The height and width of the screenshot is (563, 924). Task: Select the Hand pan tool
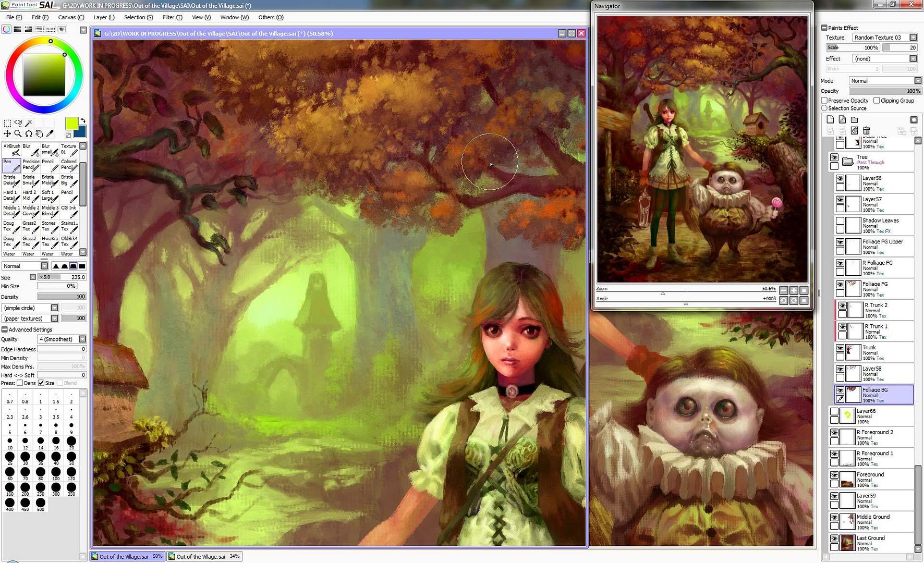(x=39, y=134)
